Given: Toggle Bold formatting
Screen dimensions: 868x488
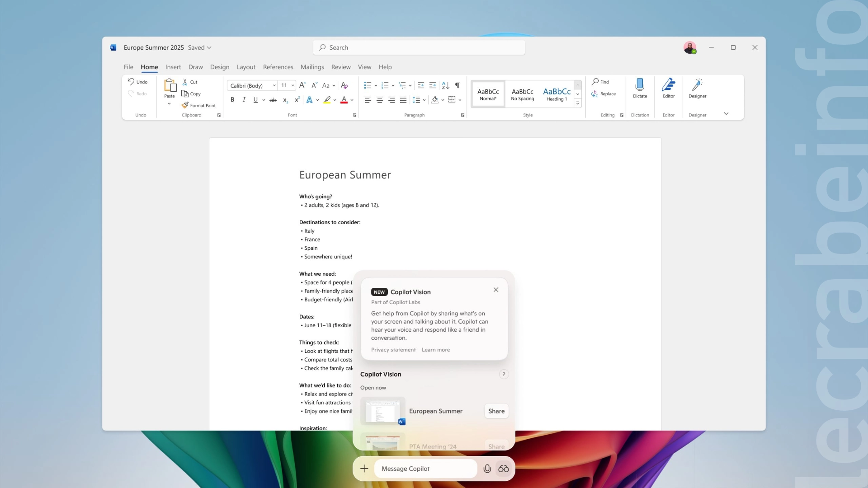Looking at the screenshot, I should pos(232,100).
